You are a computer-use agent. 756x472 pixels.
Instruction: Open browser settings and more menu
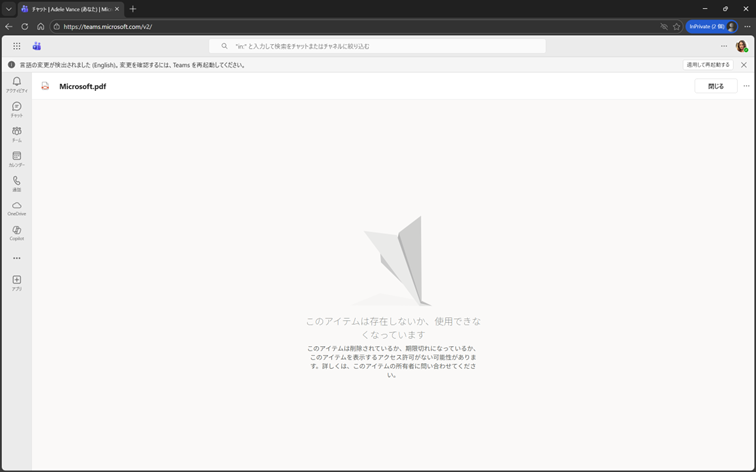(x=747, y=27)
